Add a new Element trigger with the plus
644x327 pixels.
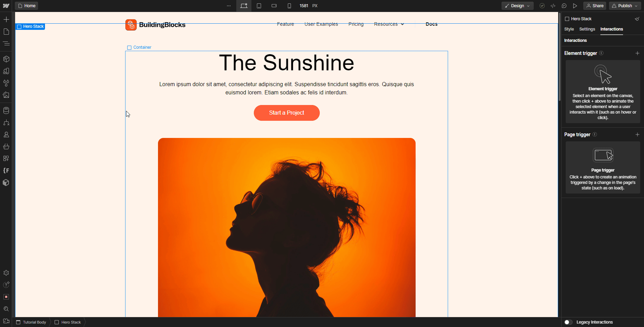(638, 53)
